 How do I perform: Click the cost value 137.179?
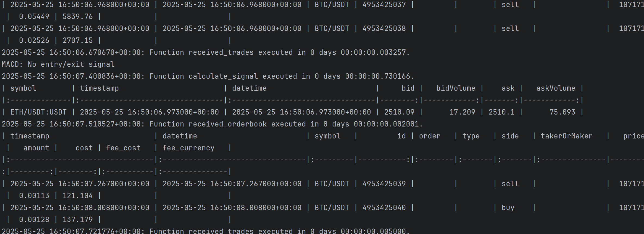point(77,220)
